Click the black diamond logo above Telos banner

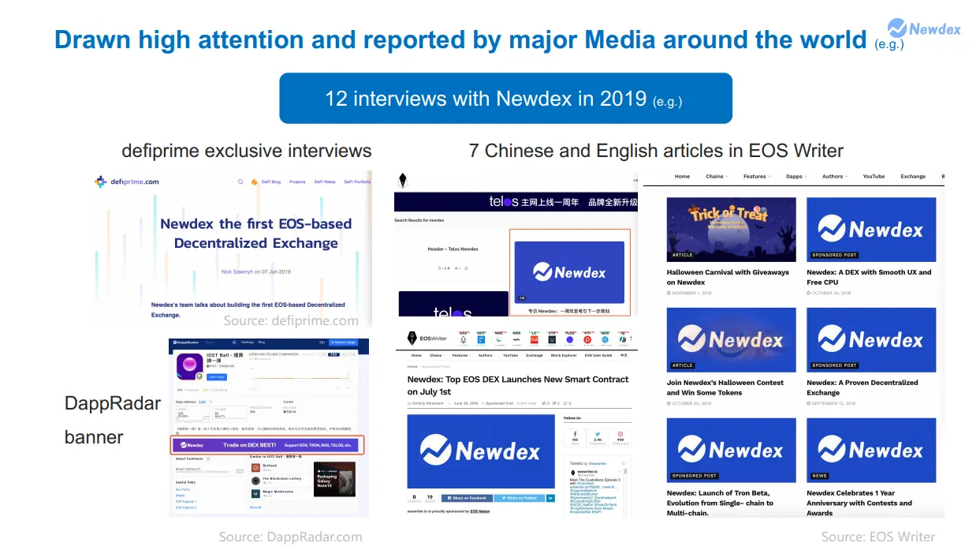(x=403, y=179)
